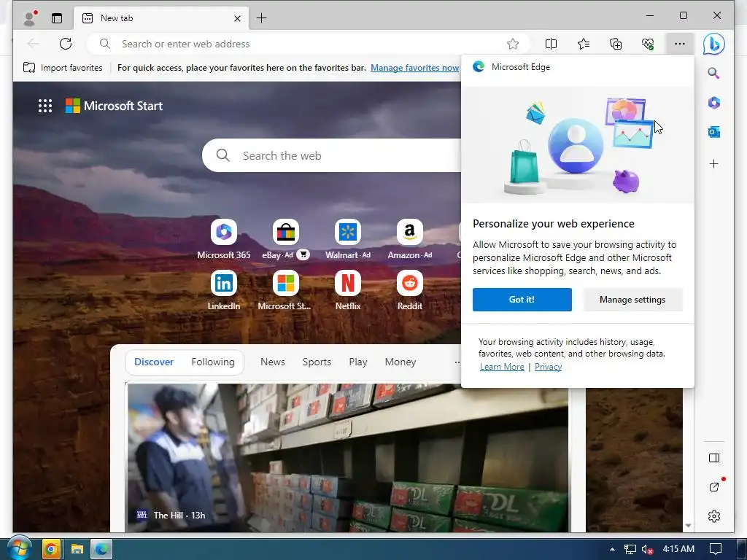Refresh the page
Viewport: 747px width, 560px height.
click(66, 44)
